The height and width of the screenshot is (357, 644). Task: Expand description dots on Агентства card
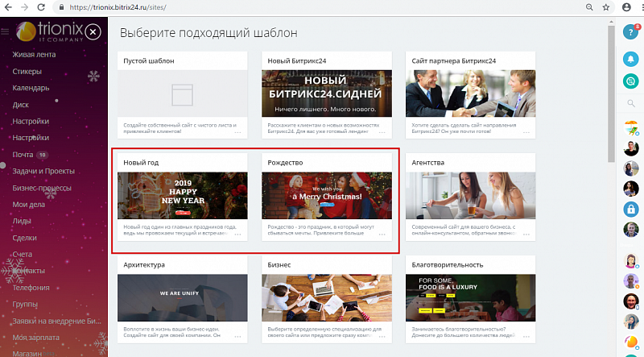526,235
